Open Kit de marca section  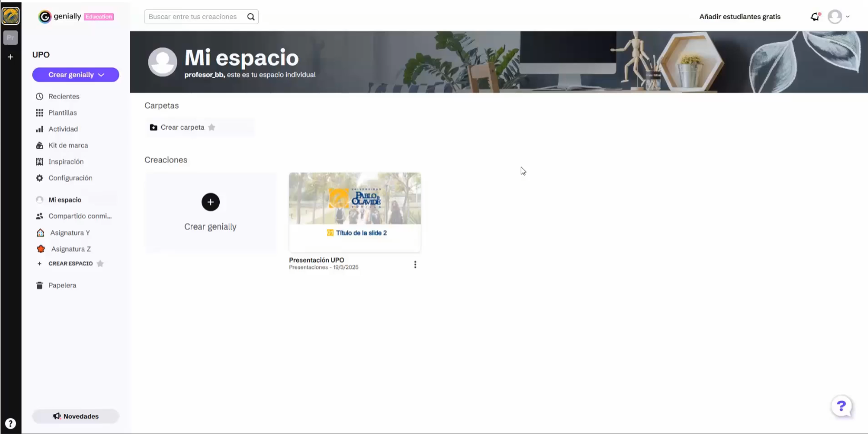[x=67, y=146]
